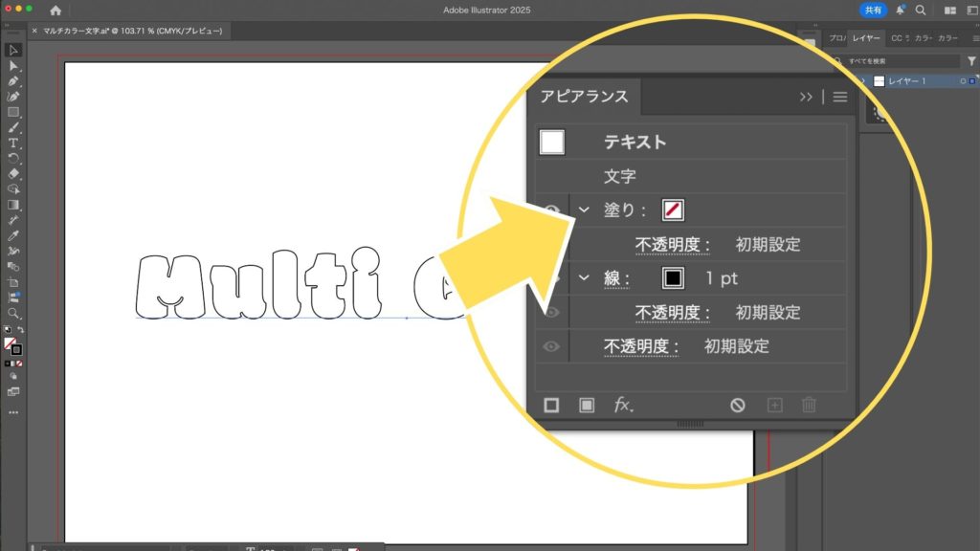980x551 pixels.
Task: Choose the Zoom tool magnifier
Action: coord(13,313)
